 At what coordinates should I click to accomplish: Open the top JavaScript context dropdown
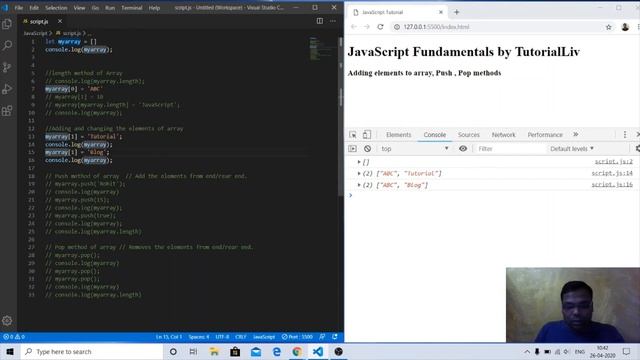[414, 149]
